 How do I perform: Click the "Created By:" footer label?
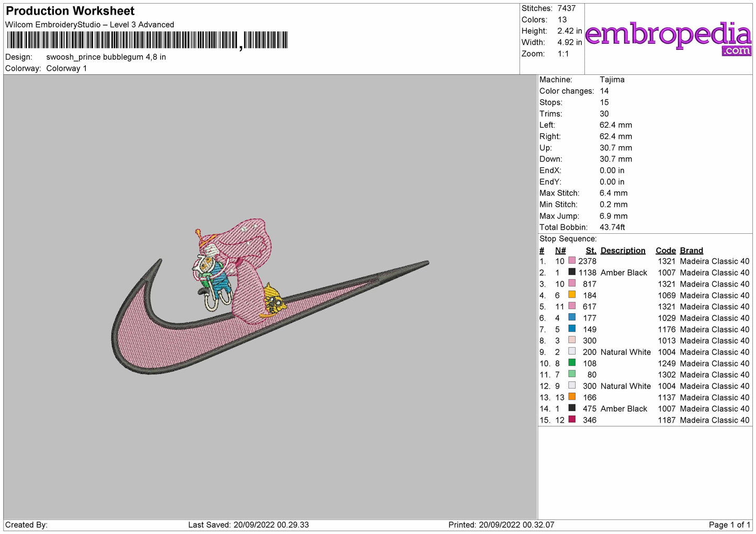(26, 525)
